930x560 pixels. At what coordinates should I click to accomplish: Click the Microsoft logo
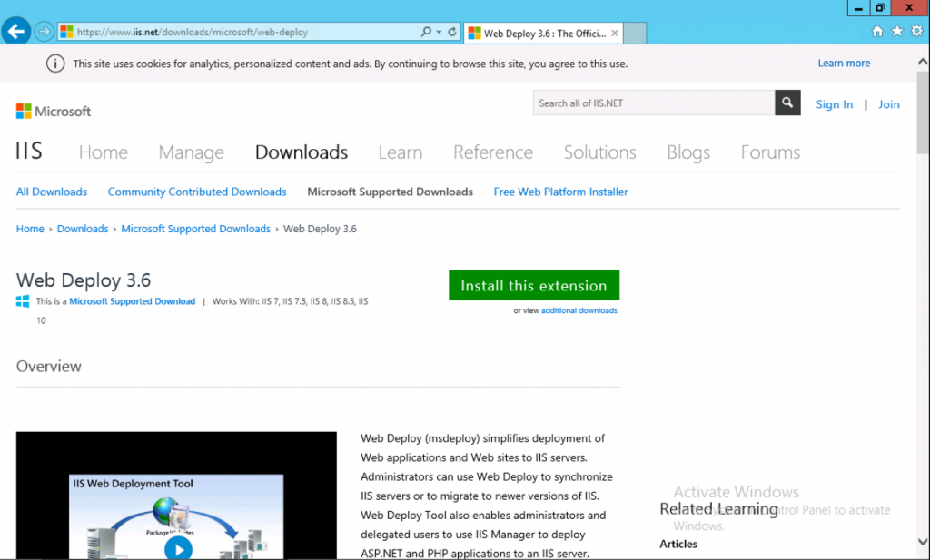(x=53, y=111)
